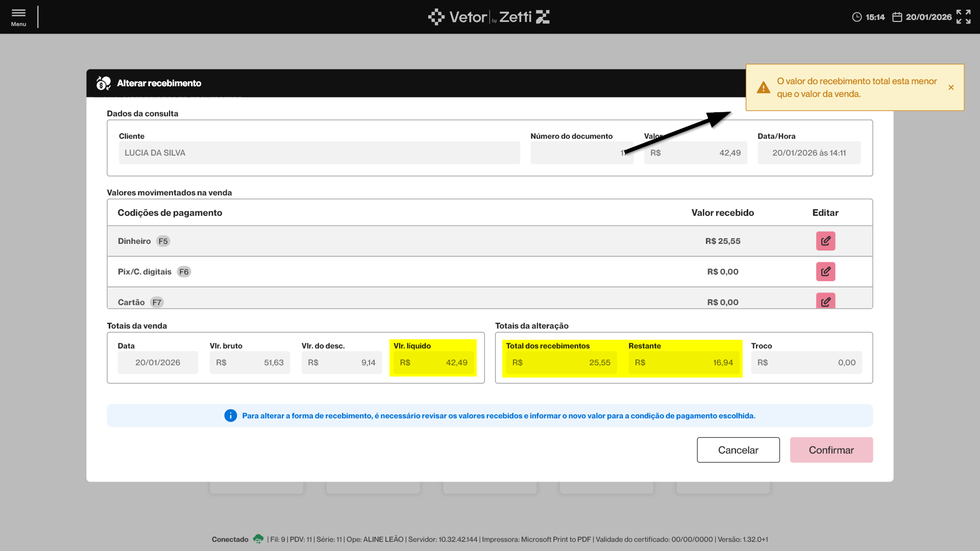Toggle fullscreen mode icon

click(x=963, y=17)
